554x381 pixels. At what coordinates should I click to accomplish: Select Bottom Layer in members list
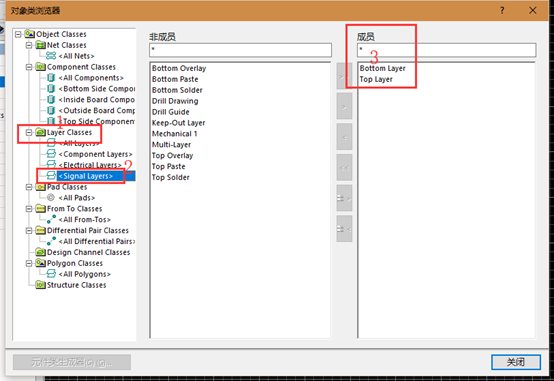[383, 68]
